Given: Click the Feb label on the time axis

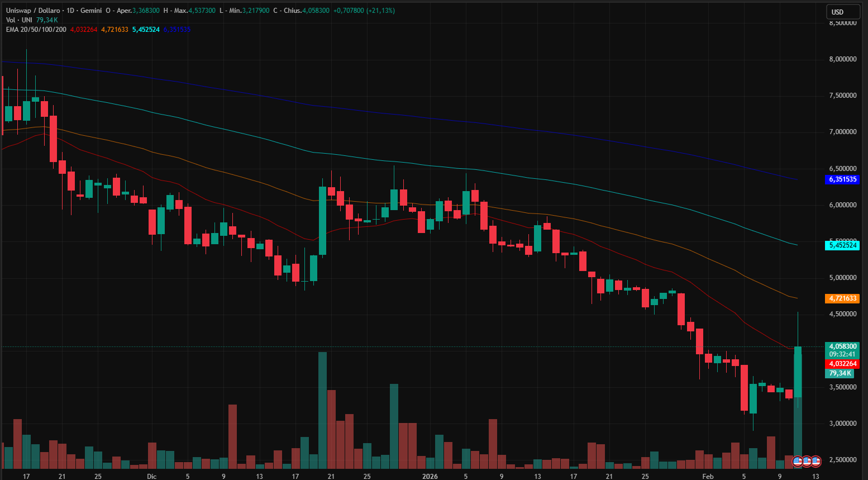Looking at the screenshot, I should click(x=708, y=476).
